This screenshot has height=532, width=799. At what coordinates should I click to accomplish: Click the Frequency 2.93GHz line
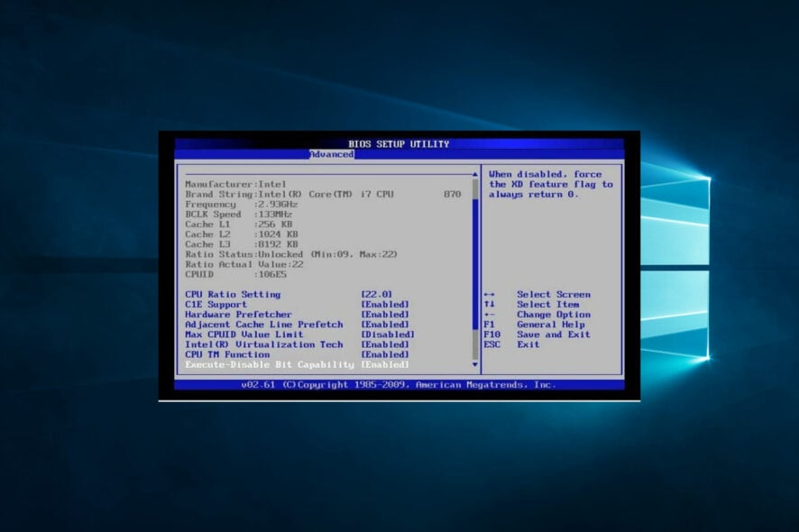coord(241,205)
